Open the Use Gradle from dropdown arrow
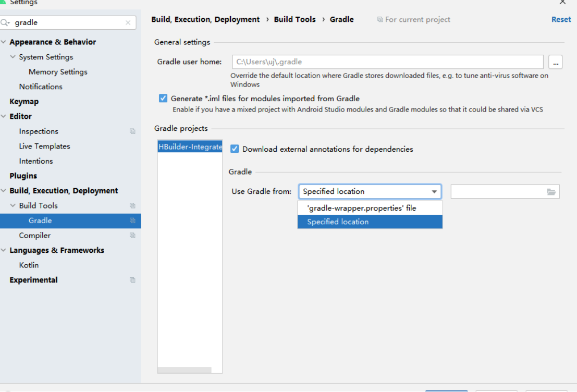 coord(434,191)
